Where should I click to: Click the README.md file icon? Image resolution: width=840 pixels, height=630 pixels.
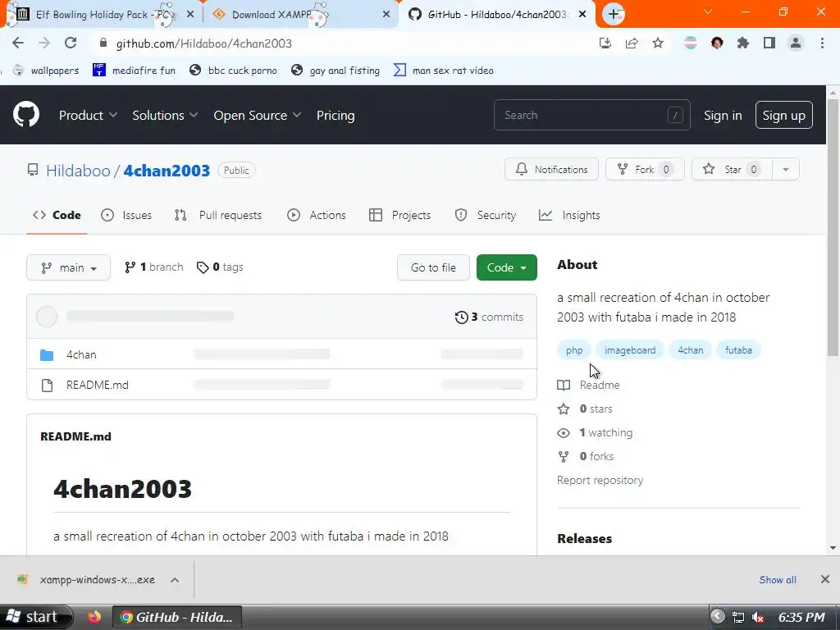point(47,386)
